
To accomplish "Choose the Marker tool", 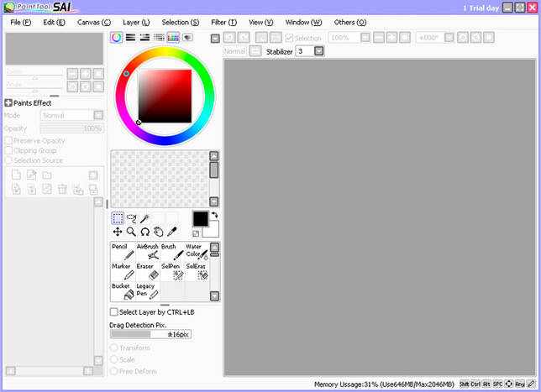I will pos(123,271).
